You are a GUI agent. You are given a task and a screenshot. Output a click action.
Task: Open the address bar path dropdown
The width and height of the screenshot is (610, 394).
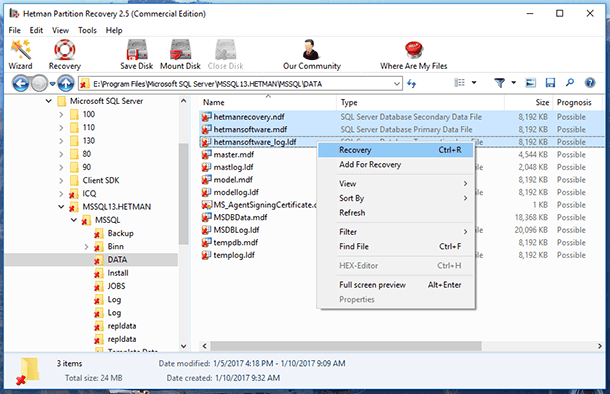(x=396, y=84)
